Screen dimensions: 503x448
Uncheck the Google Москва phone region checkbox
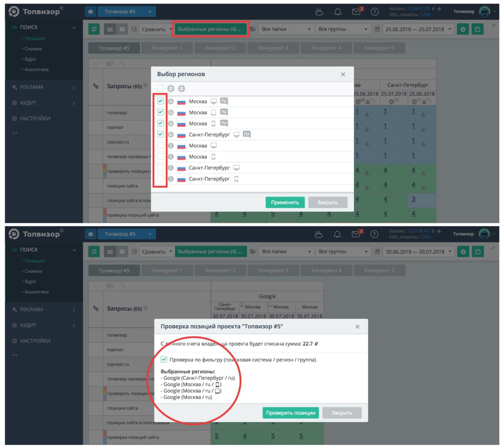click(160, 123)
